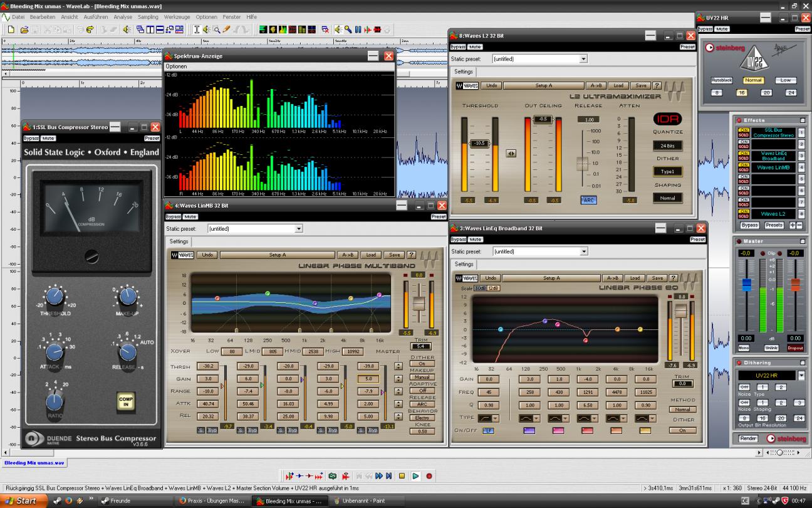
Task: Click Render in the master section
Action: 749,438
